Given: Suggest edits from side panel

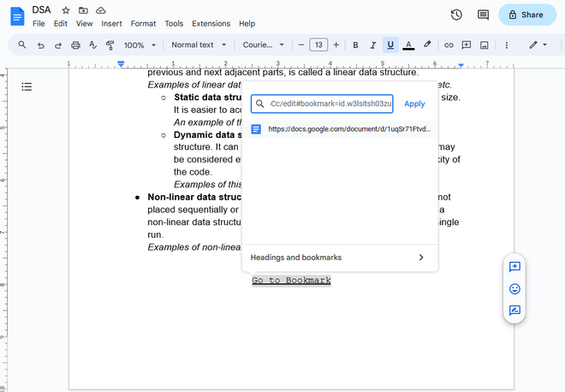Looking at the screenshot, I should pos(514,310).
